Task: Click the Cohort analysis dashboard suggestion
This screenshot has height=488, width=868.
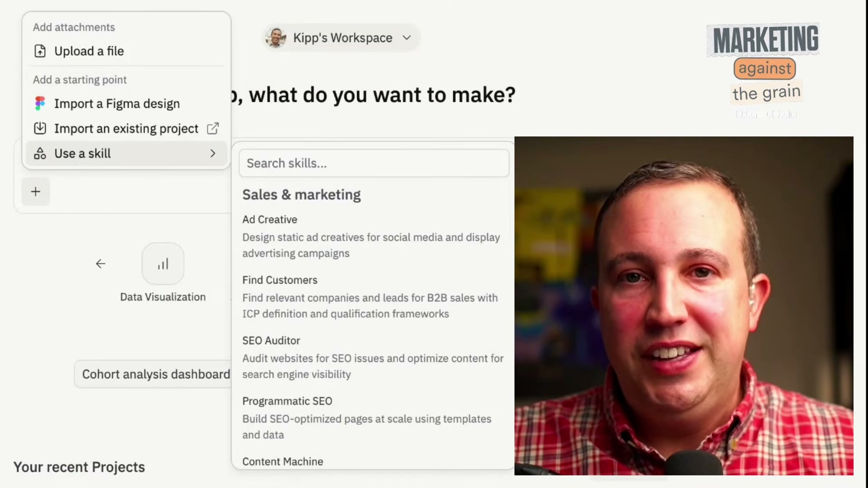Action: (x=154, y=374)
